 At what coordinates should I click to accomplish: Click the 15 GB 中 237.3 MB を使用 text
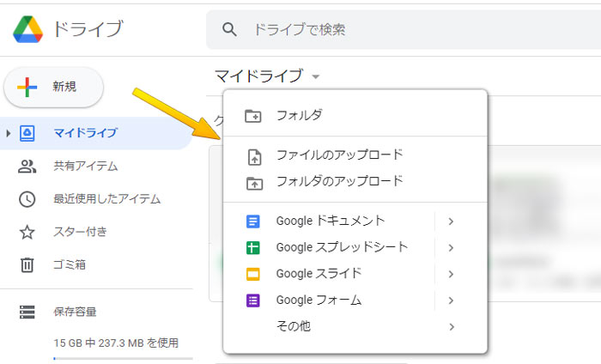116,343
